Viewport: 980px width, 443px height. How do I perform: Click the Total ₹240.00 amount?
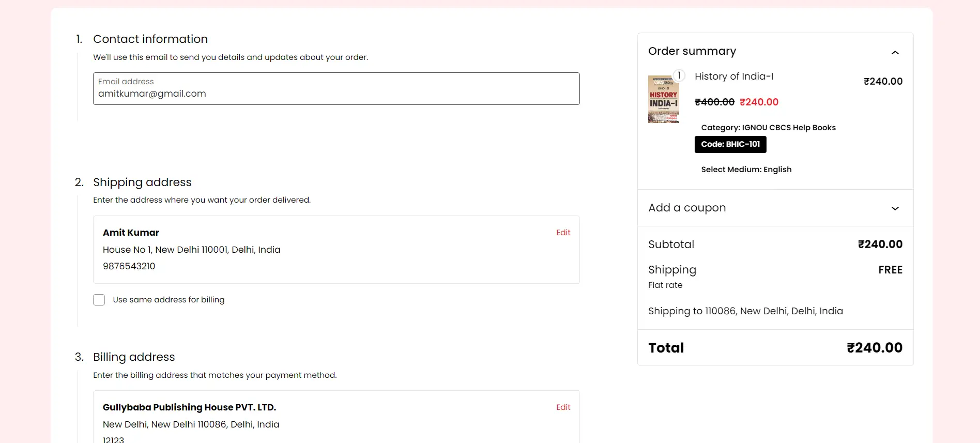pyautogui.click(x=875, y=348)
